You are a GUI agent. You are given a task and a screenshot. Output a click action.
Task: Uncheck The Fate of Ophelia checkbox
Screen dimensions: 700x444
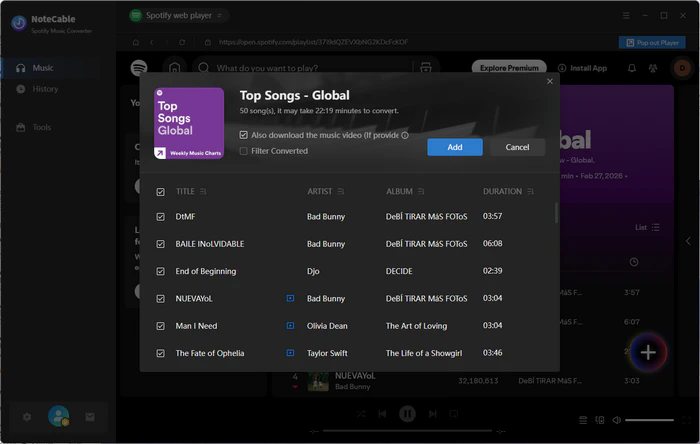point(160,353)
